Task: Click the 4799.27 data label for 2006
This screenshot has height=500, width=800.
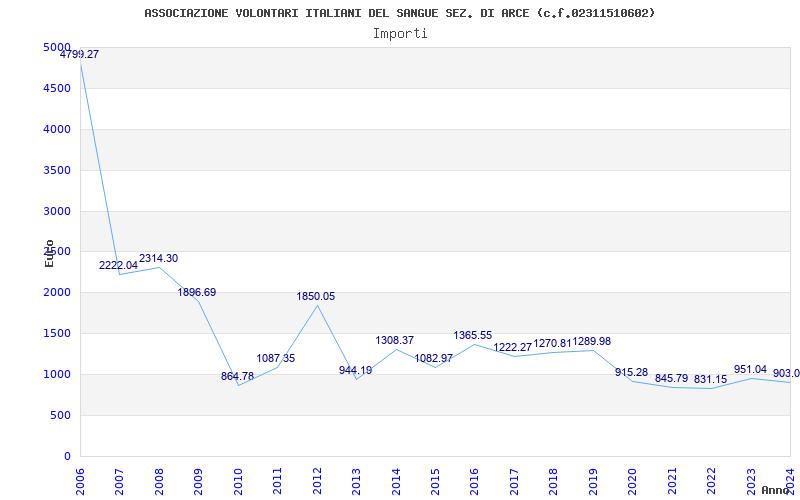Action: point(79,55)
